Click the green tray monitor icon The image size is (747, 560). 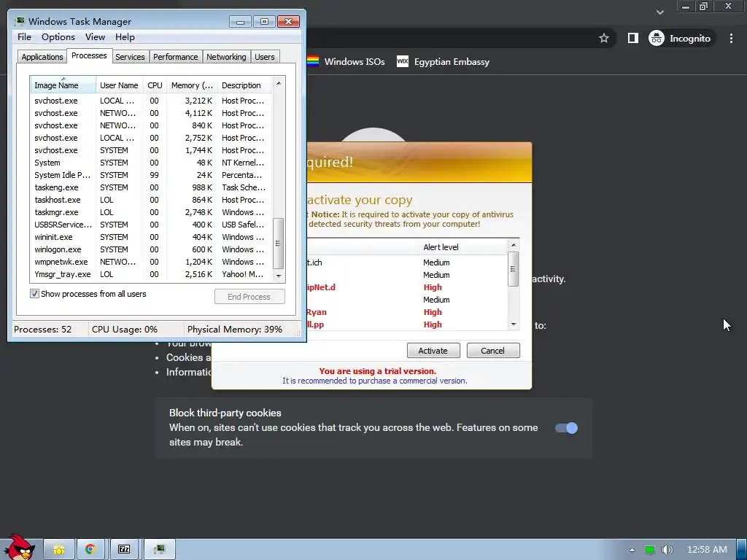(649, 550)
